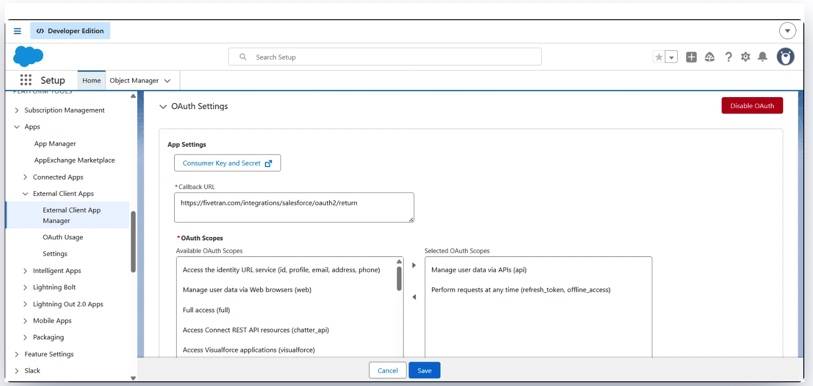The height and width of the screenshot is (386, 813).
Task: Focus the Search Setup field
Action: [x=385, y=57]
